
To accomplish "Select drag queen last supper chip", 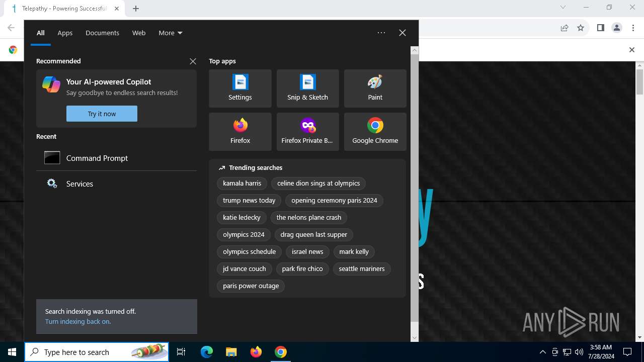I will click(314, 235).
